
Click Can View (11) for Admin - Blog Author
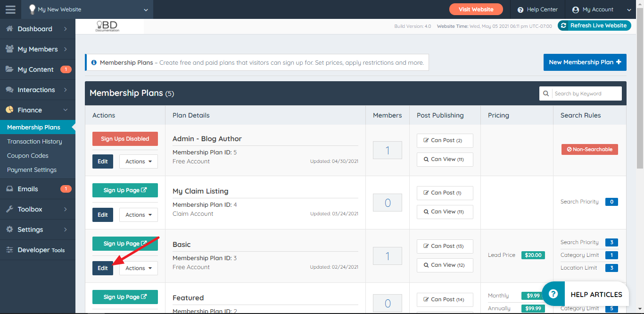click(x=445, y=159)
